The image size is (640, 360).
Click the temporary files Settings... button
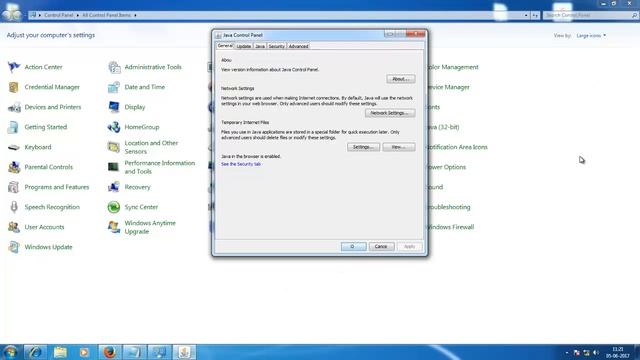pyautogui.click(x=363, y=147)
